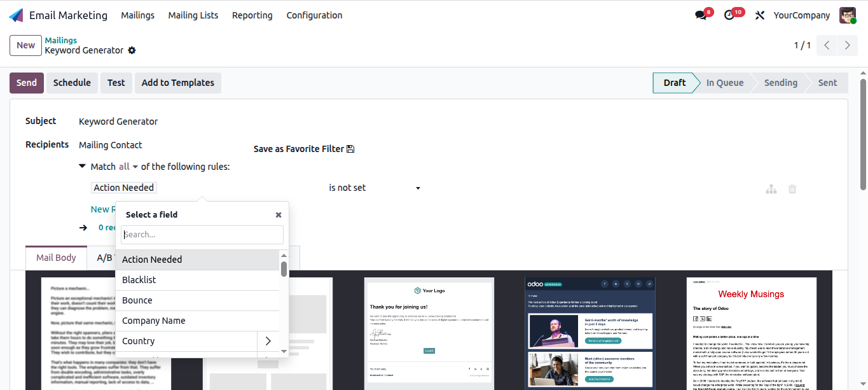Screen dimensions: 868x390
Task: Collapse the Match rules triangle
Action: pyautogui.click(x=82, y=166)
